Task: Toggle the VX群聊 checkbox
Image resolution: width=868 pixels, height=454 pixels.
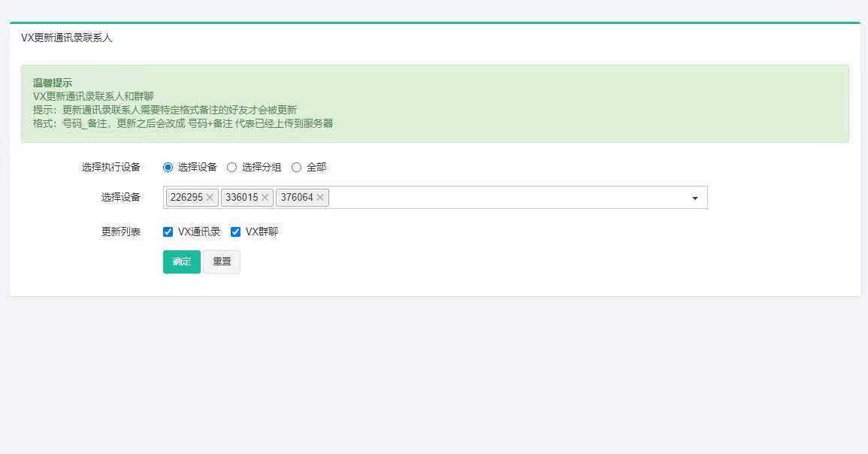Action: pos(235,232)
